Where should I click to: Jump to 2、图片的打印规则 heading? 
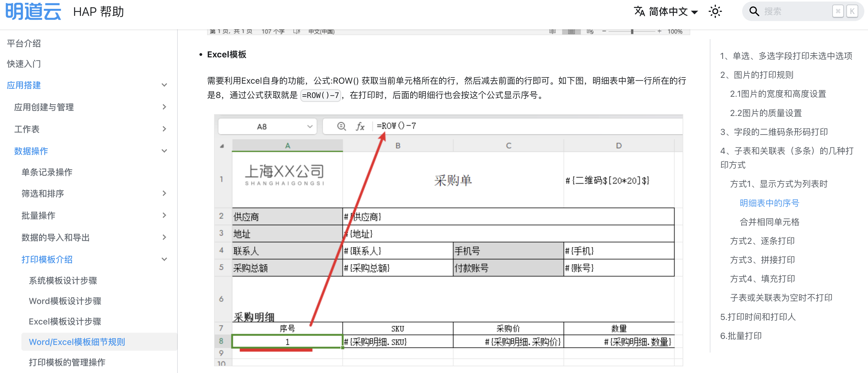(757, 75)
